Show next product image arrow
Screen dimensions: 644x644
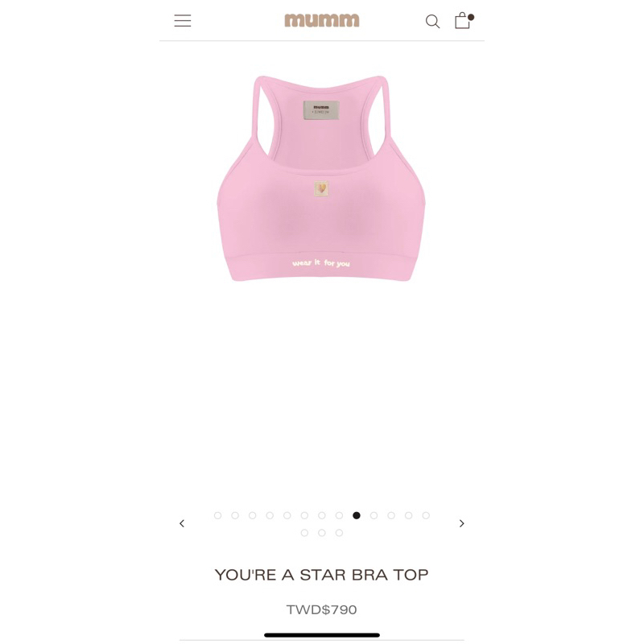[x=461, y=523]
